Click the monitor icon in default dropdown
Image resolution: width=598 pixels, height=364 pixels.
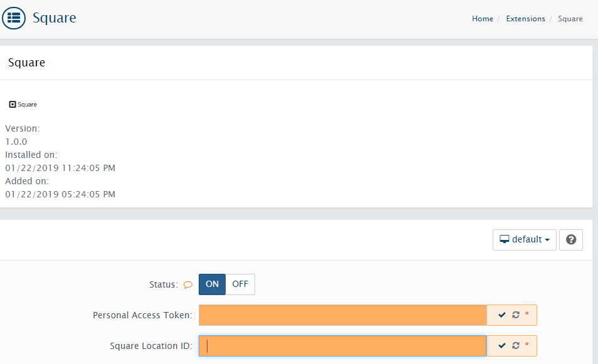click(504, 239)
